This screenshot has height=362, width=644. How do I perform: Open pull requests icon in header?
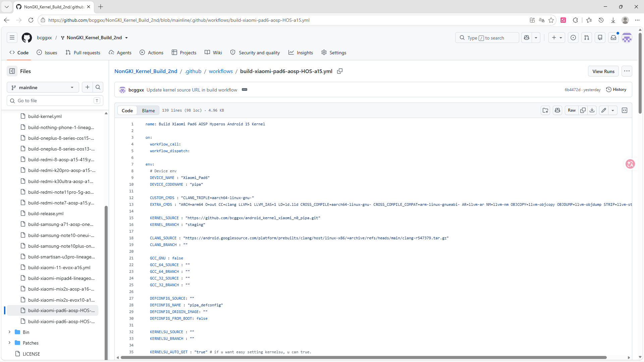pos(587,38)
